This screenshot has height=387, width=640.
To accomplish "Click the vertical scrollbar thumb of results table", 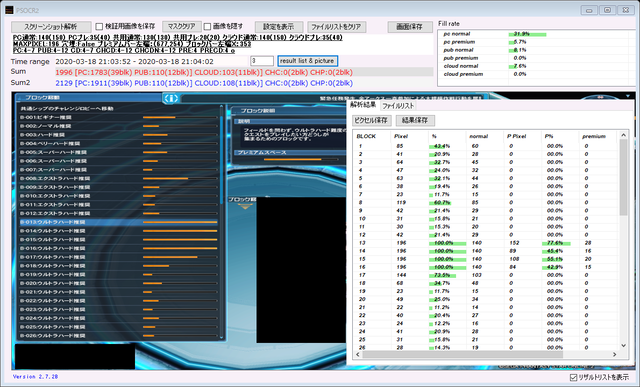I will pyautogui.click(x=623, y=177).
